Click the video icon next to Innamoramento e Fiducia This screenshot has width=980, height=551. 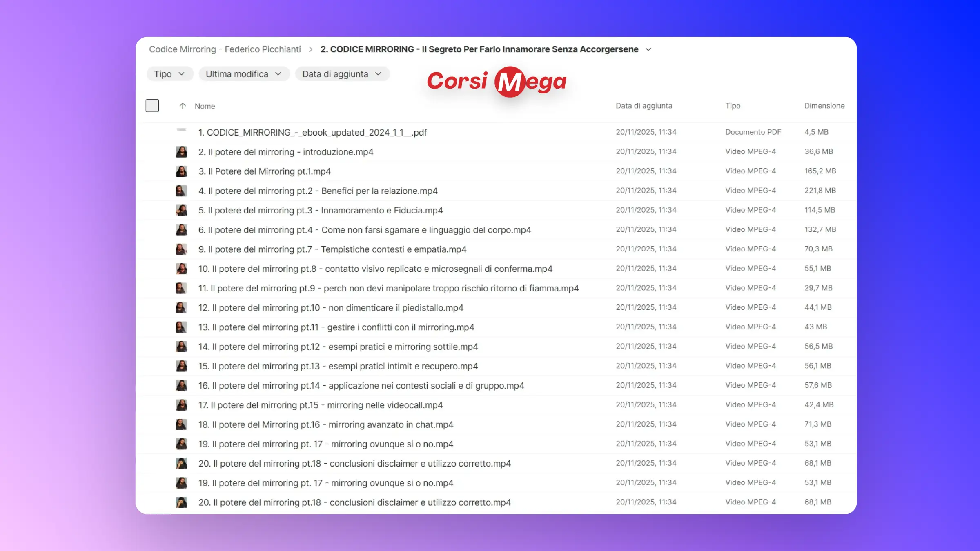pyautogui.click(x=181, y=210)
